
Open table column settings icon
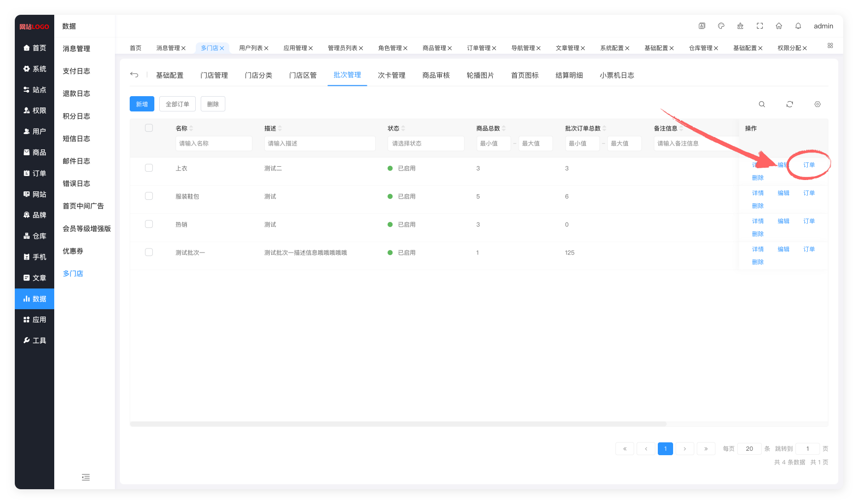tap(818, 104)
